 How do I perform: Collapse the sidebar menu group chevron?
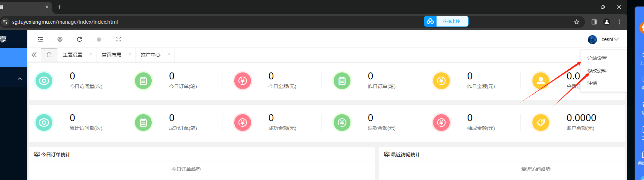[20, 79]
